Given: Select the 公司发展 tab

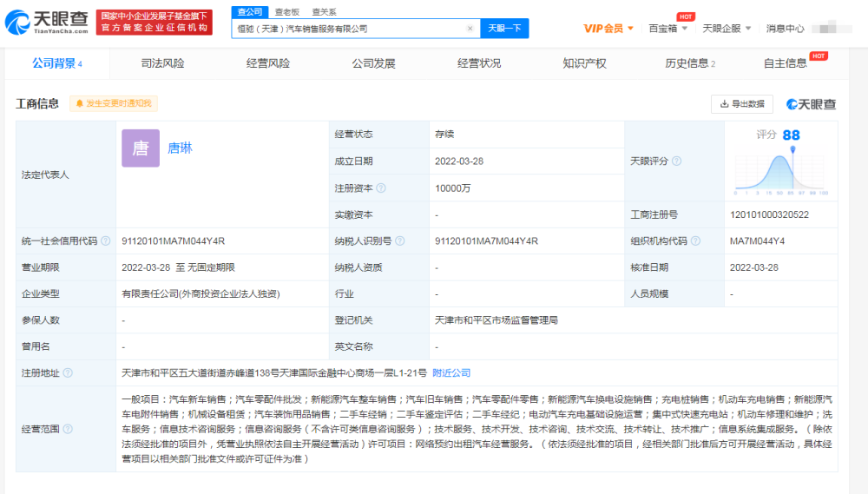Looking at the screenshot, I should coord(373,63).
